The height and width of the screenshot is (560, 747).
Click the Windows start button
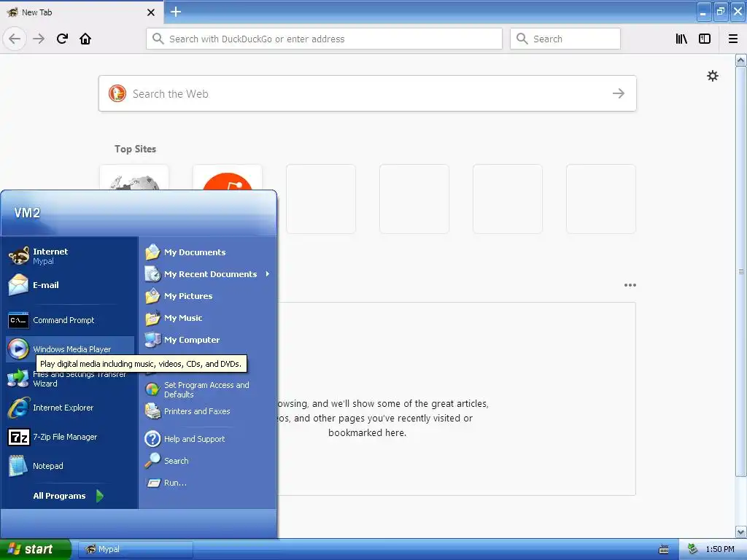click(x=35, y=549)
